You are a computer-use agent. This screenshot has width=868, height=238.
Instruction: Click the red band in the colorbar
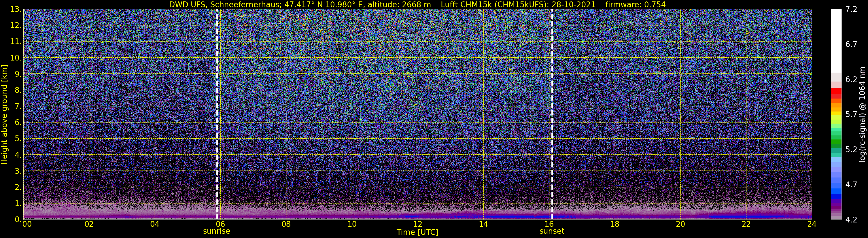836,91
